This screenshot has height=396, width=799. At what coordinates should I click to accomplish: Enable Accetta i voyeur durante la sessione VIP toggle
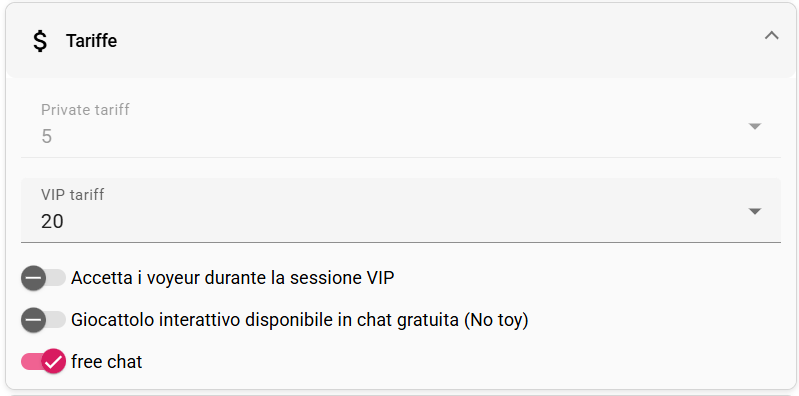coord(43,278)
